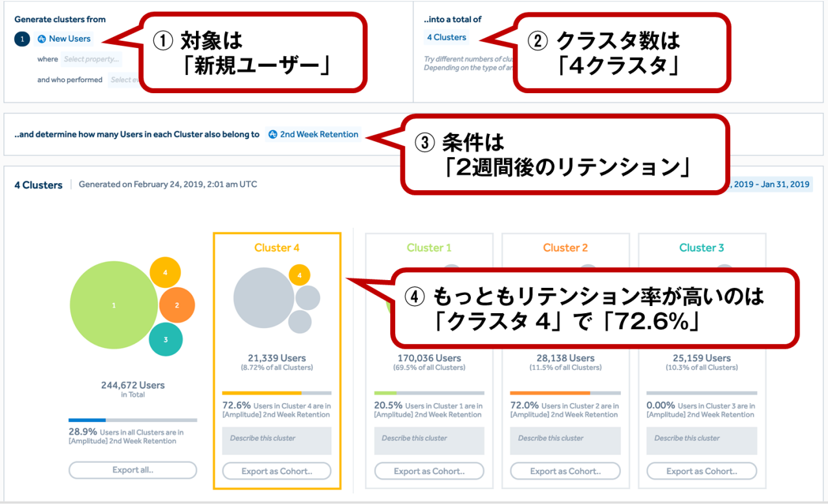
Task: Click the where Select property field
Action: [91, 60]
